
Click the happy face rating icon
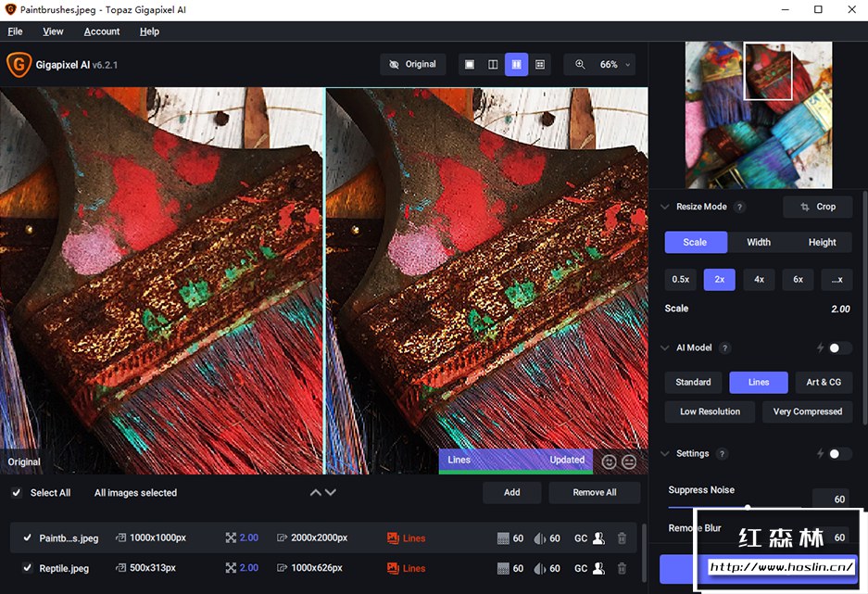pos(609,461)
